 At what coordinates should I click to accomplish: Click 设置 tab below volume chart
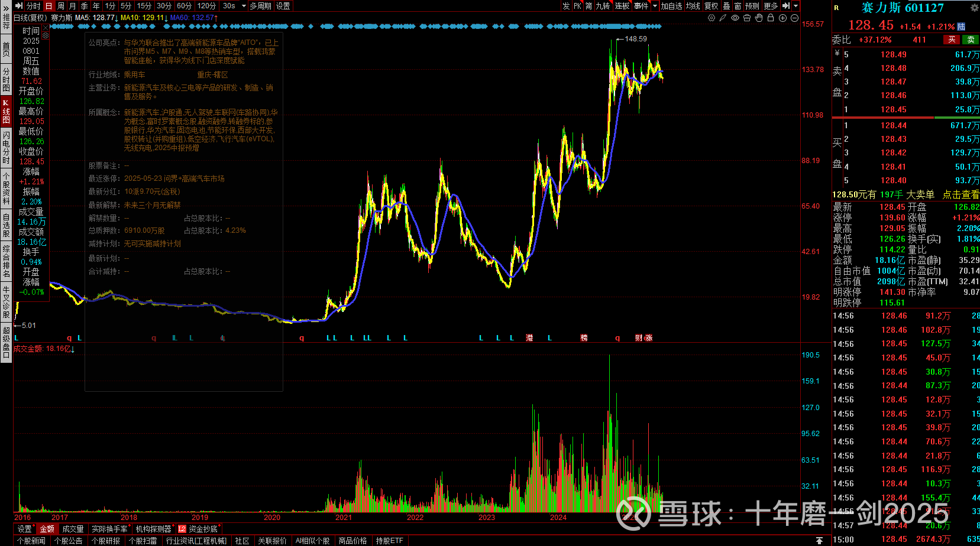[x=24, y=529]
